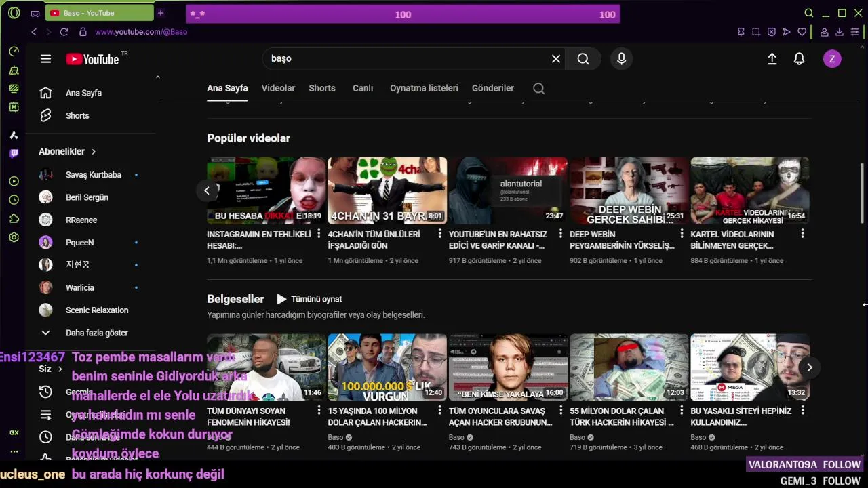Select the Baso - YouTube browser tab
The width and height of the screenshot is (868, 488).
click(x=100, y=13)
